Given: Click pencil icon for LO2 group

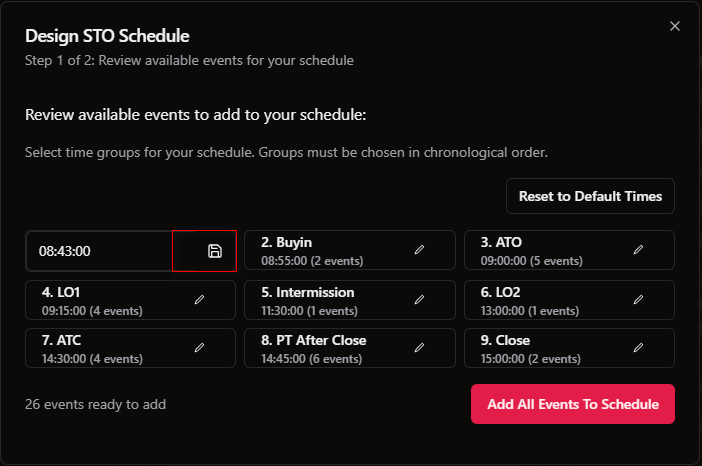Looking at the screenshot, I should (x=638, y=299).
